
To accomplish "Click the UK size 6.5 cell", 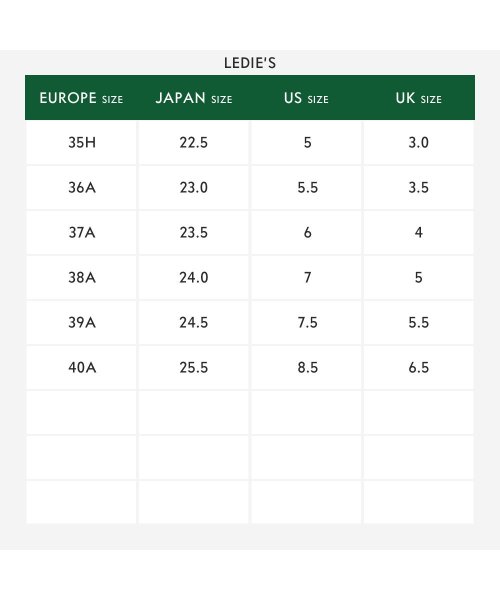I will point(419,367).
